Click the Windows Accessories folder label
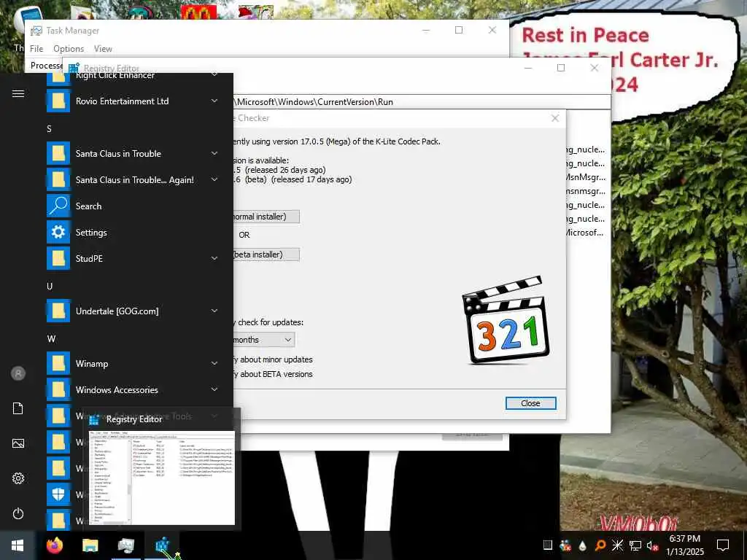The width and height of the screenshot is (747, 560). pos(117,389)
